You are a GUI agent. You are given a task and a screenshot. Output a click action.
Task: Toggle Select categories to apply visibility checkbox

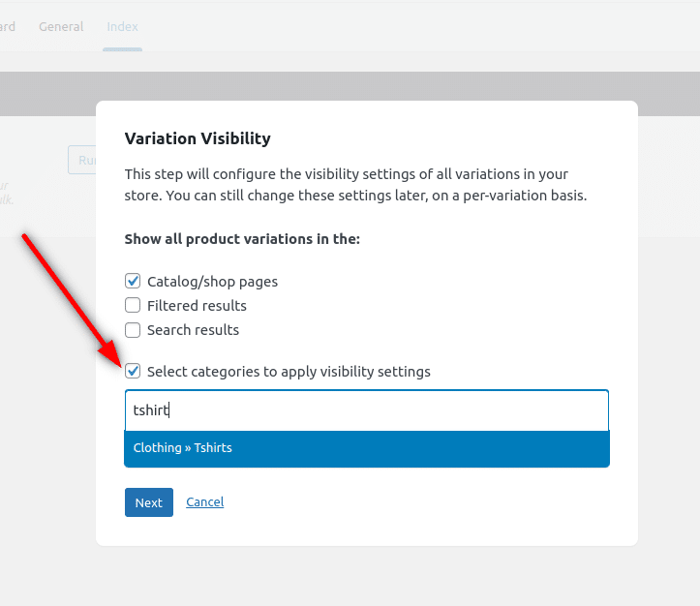coord(134,372)
